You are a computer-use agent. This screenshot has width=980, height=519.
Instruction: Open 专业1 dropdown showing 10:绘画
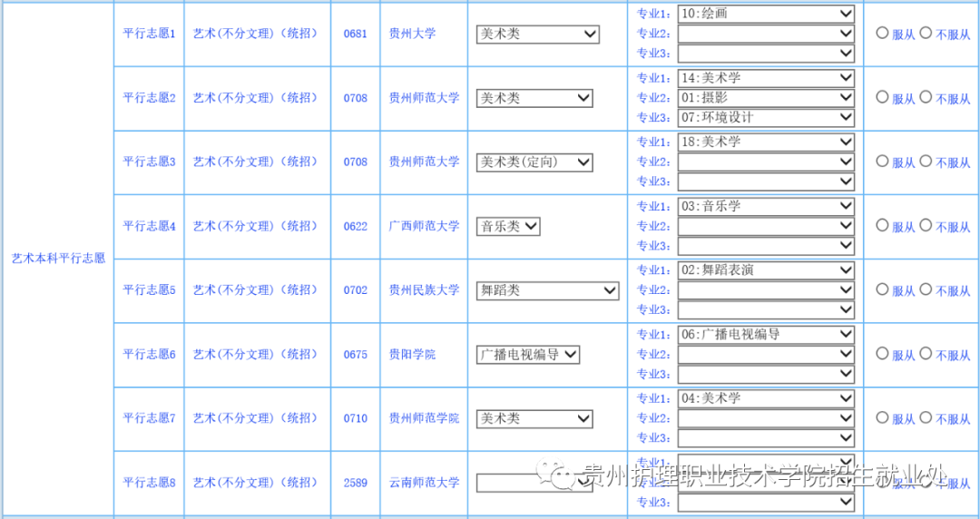click(x=766, y=14)
